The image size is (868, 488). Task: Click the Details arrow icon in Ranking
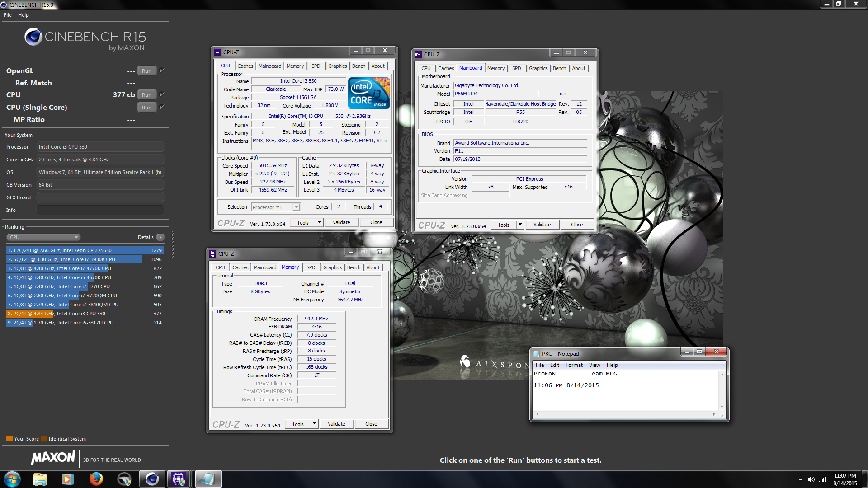pyautogui.click(x=160, y=237)
